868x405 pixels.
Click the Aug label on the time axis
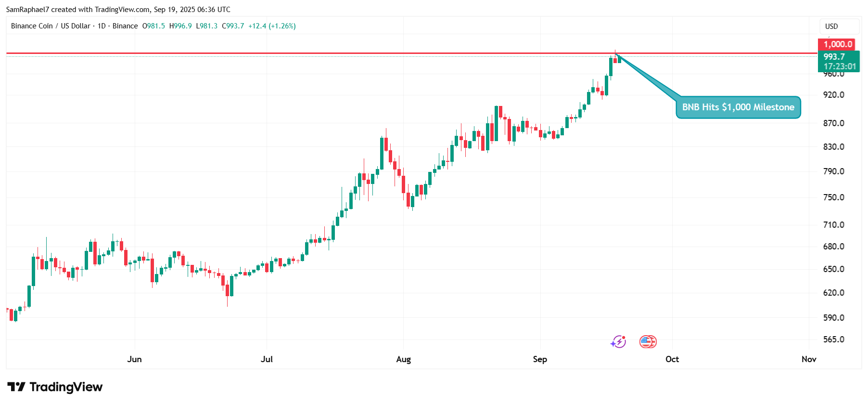point(403,359)
